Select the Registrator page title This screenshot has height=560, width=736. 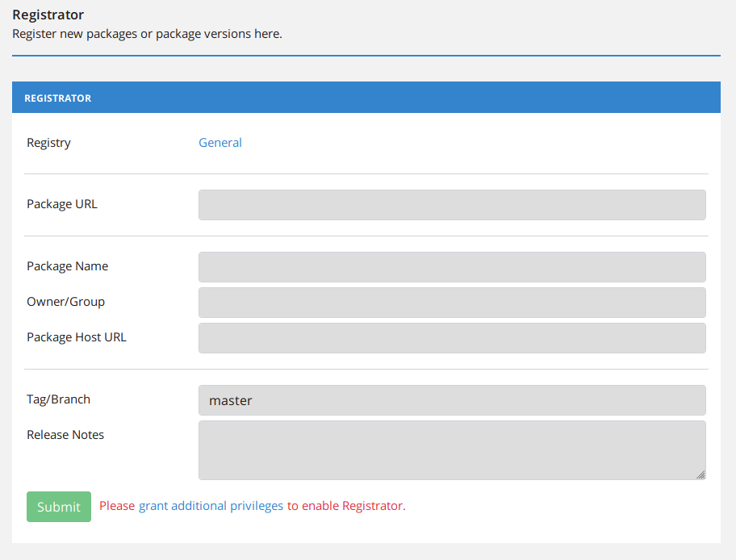coord(48,15)
